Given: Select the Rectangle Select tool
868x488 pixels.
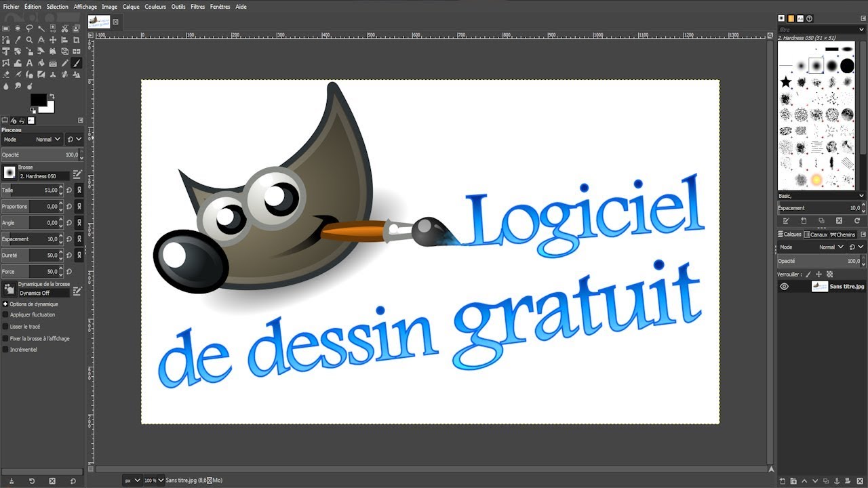Looking at the screenshot, I should pyautogui.click(x=5, y=28).
